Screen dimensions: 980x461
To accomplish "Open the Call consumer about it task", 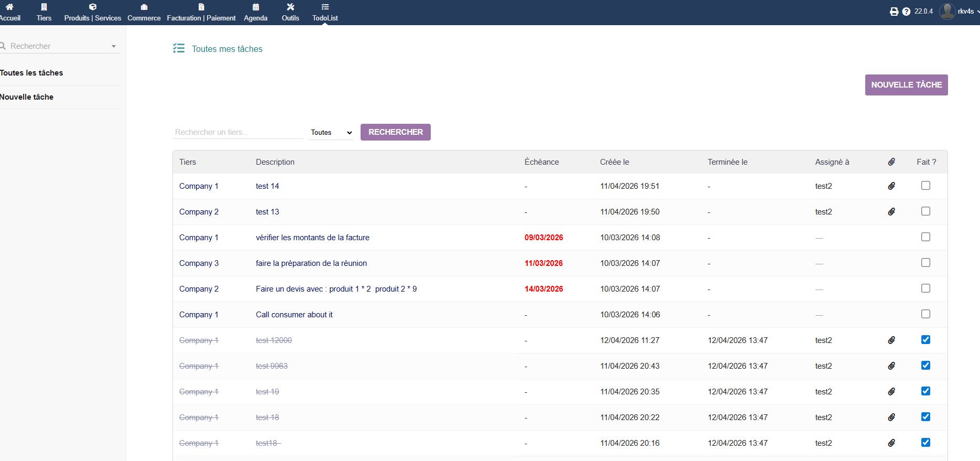I will [294, 315].
